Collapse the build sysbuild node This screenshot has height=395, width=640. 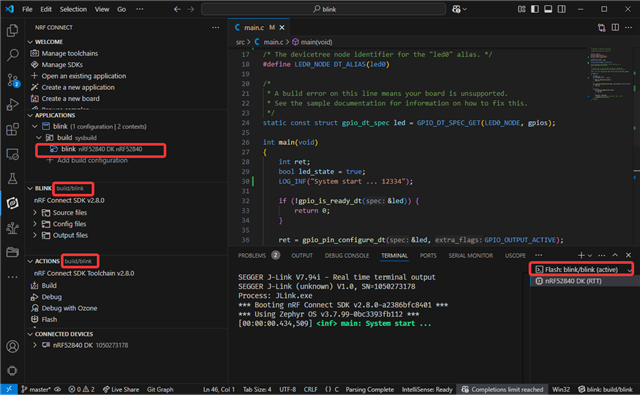(x=39, y=138)
